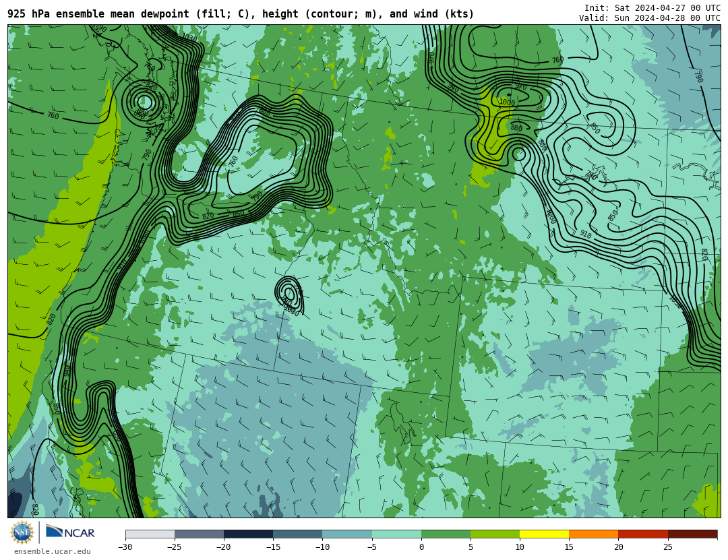Pick the dark teal -15 to -10 colorbar segment
The width and height of the screenshot is (728, 560).
(298, 534)
